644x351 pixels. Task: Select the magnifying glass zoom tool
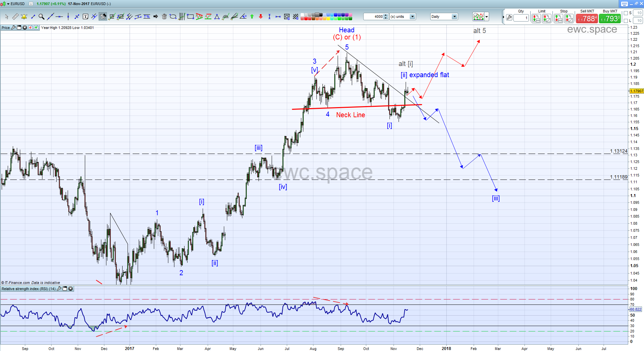[41, 17]
